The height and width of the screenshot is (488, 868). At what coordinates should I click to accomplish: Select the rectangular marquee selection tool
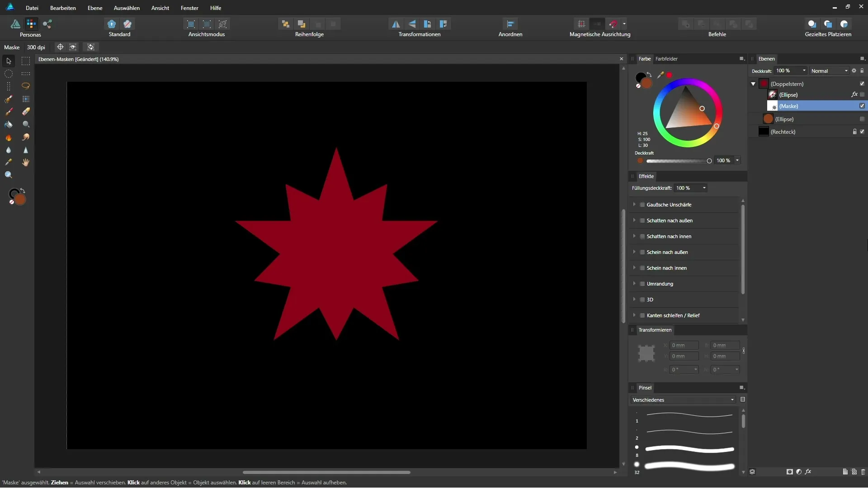[x=26, y=61]
